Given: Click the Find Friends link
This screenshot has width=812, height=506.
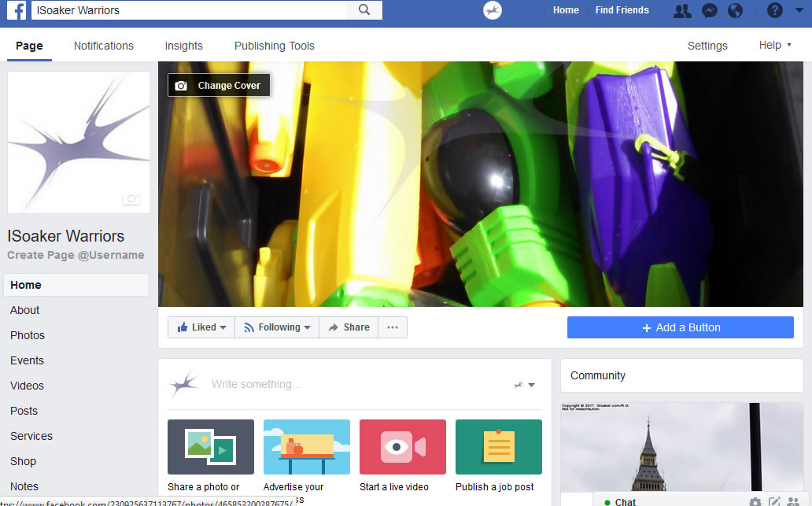Looking at the screenshot, I should [622, 10].
